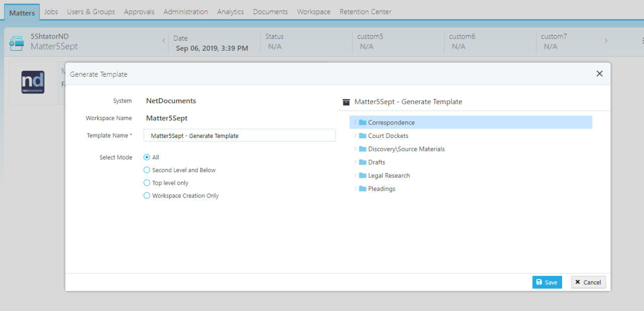Expand the Drafts folder
Screen dimensions: 644x311
[x=355, y=162]
